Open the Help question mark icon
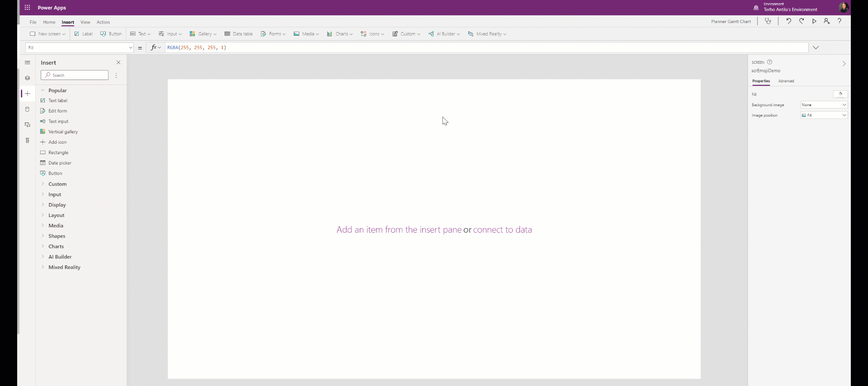This screenshot has width=868, height=386. coord(840,21)
